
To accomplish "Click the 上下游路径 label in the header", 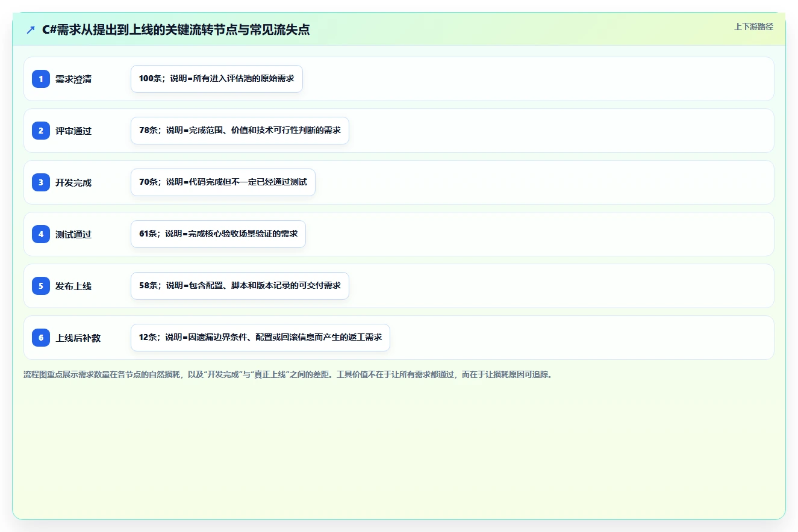I will 753,26.
